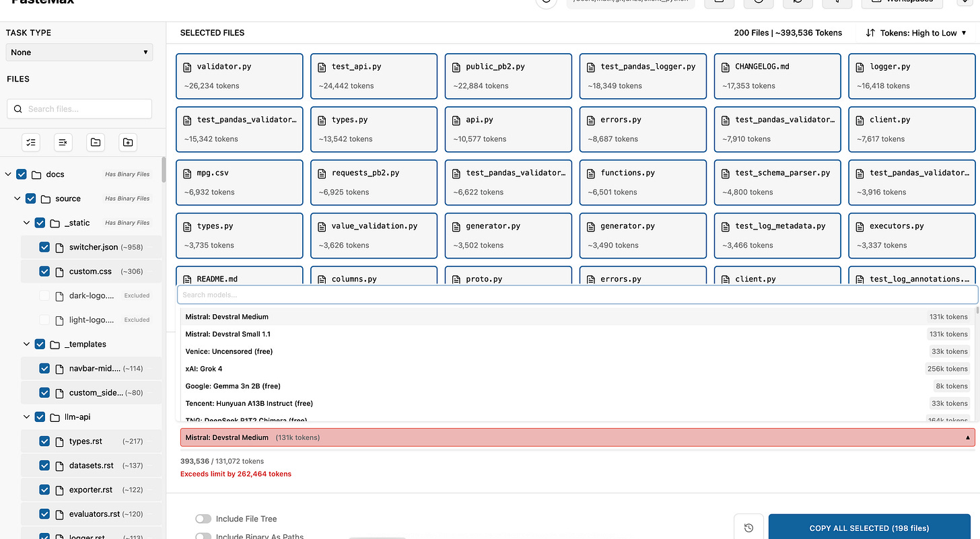Open copy history via the clock icon
980x539 pixels.
point(748,528)
